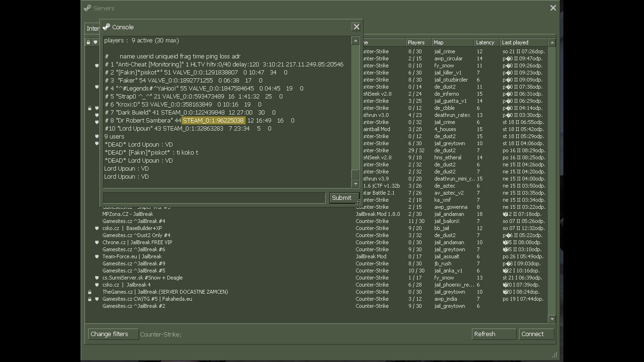The image size is (644, 362).
Task: Click the 29 / 32 players cell
Action: click(x=415, y=150)
